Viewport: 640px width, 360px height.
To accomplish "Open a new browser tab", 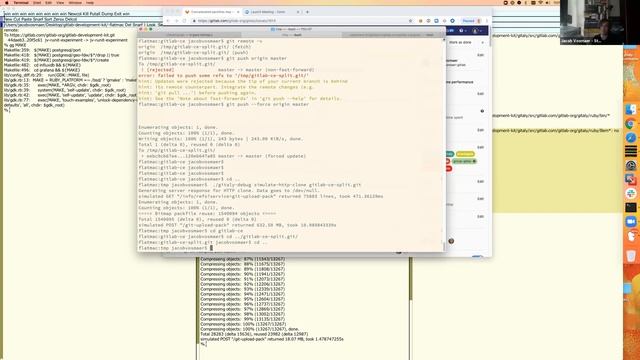I will pyautogui.click(x=307, y=12).
